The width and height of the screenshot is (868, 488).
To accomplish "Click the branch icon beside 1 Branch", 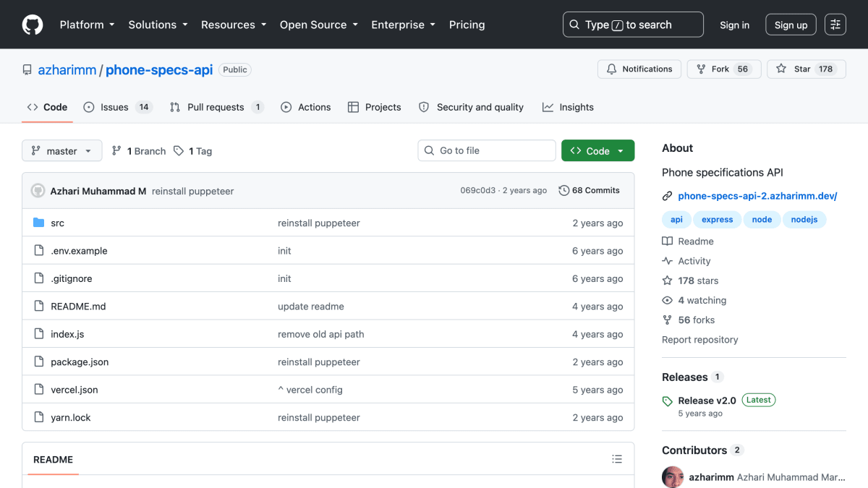I will pos(116,151).
